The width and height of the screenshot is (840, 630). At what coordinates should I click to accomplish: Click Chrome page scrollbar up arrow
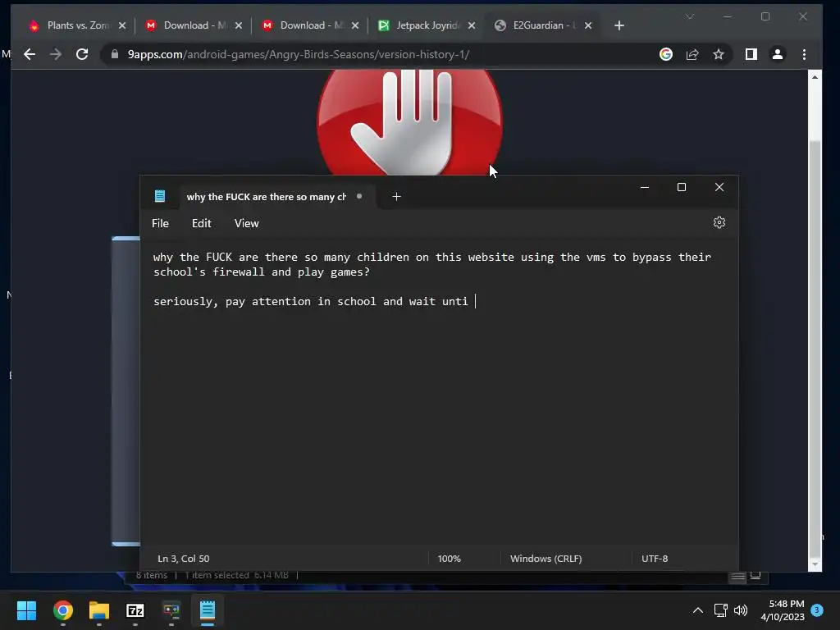815,77
